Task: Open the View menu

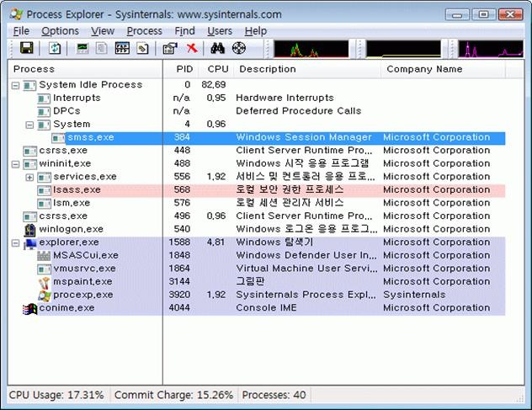Action: point(103,31)
